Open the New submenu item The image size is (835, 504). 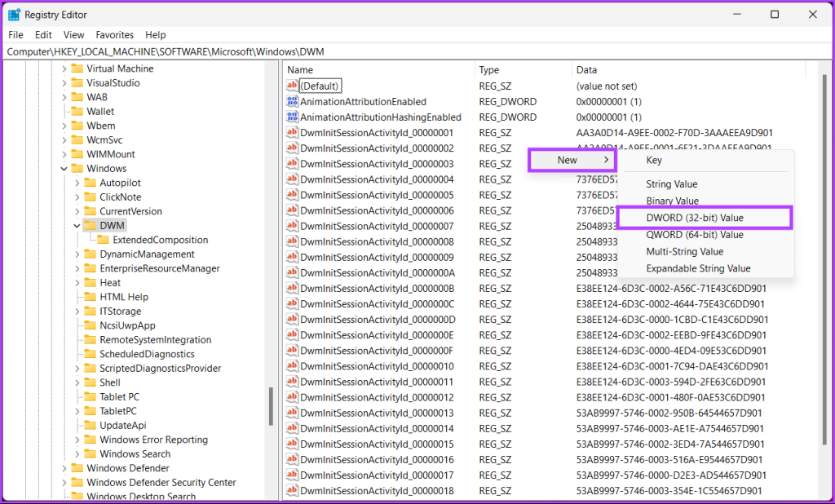(x=569, y=160)
